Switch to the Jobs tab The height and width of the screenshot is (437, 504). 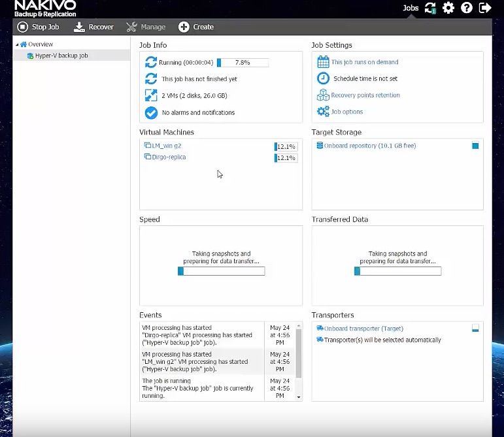(x=411, y=8)
